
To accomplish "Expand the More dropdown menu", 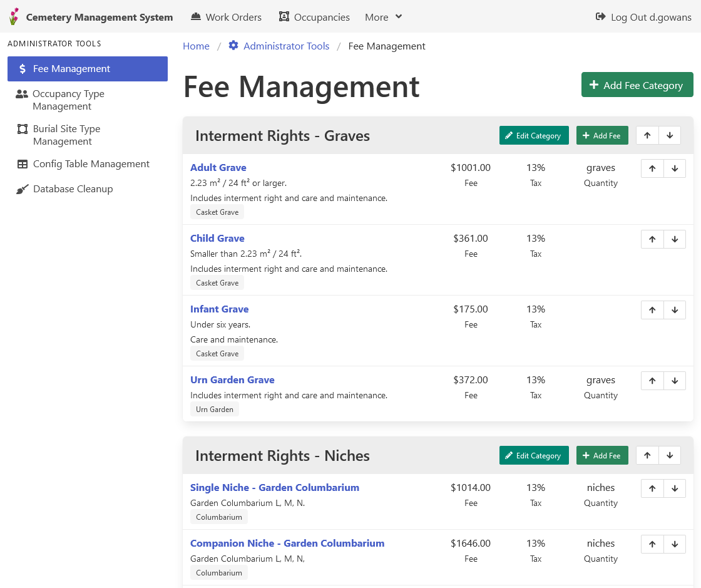I will (383, 17).
